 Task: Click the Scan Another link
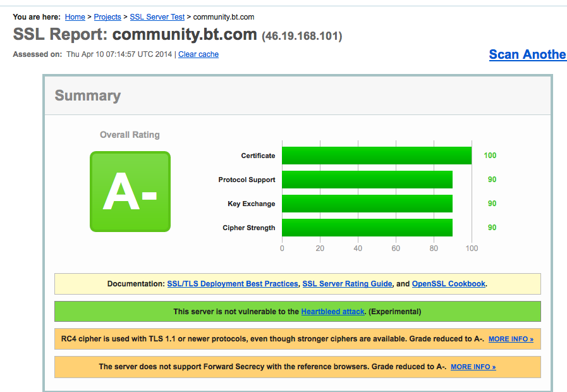(528, 54)
